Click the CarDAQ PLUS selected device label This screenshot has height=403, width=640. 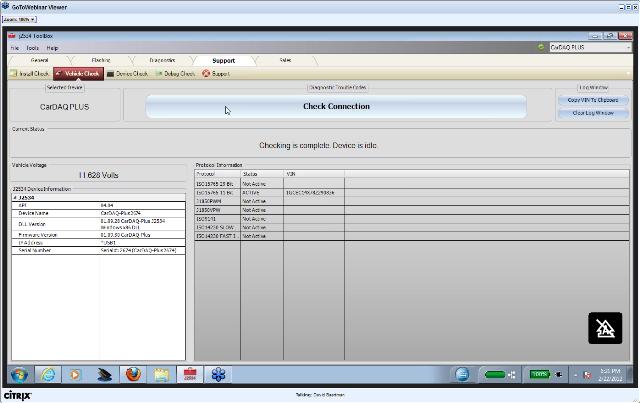pyautogui.click(x=64, y=107)
